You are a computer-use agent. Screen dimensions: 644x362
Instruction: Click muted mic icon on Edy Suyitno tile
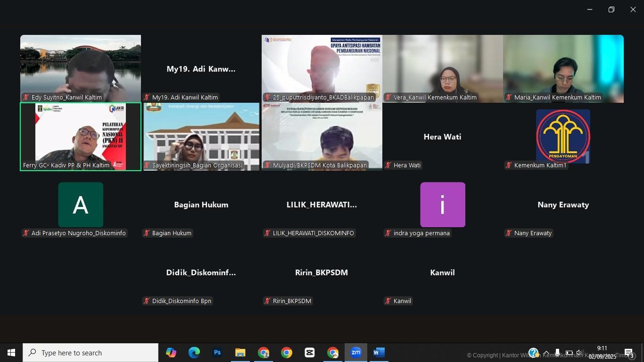(x=26, y=98)
